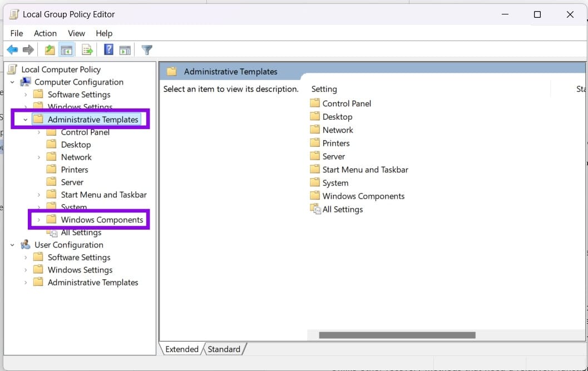Collapse the selected Administrative Templates node
588x371 pixels.
(x=25, y=120)
